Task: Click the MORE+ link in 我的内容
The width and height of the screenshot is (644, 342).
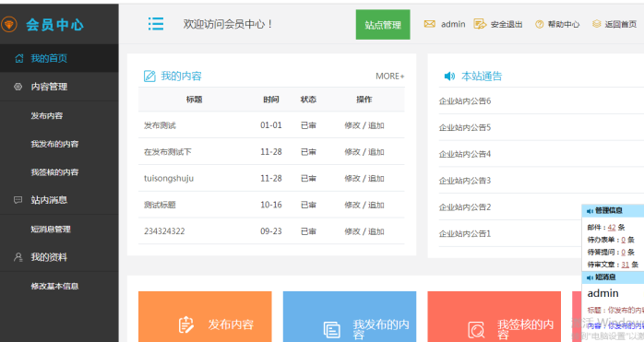Action: (389, 76)
